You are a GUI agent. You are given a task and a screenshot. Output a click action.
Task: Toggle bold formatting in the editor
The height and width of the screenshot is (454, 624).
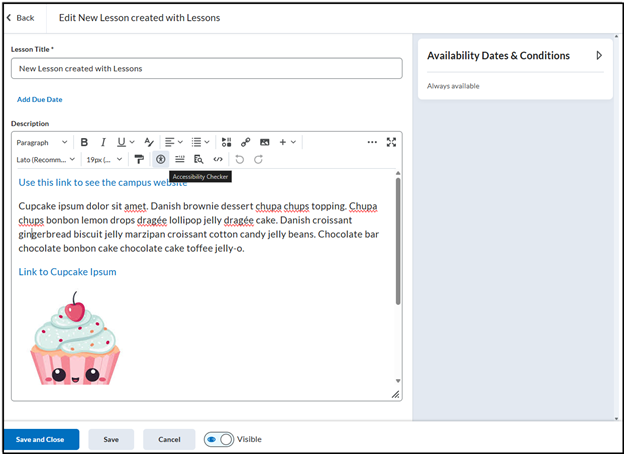(x=84, y=142)
